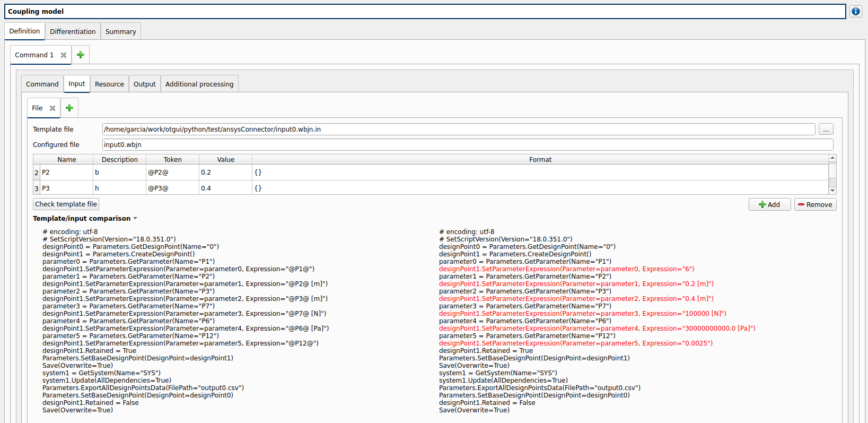
Task: Go to Additional processing tab
Action: click(199, 84)
